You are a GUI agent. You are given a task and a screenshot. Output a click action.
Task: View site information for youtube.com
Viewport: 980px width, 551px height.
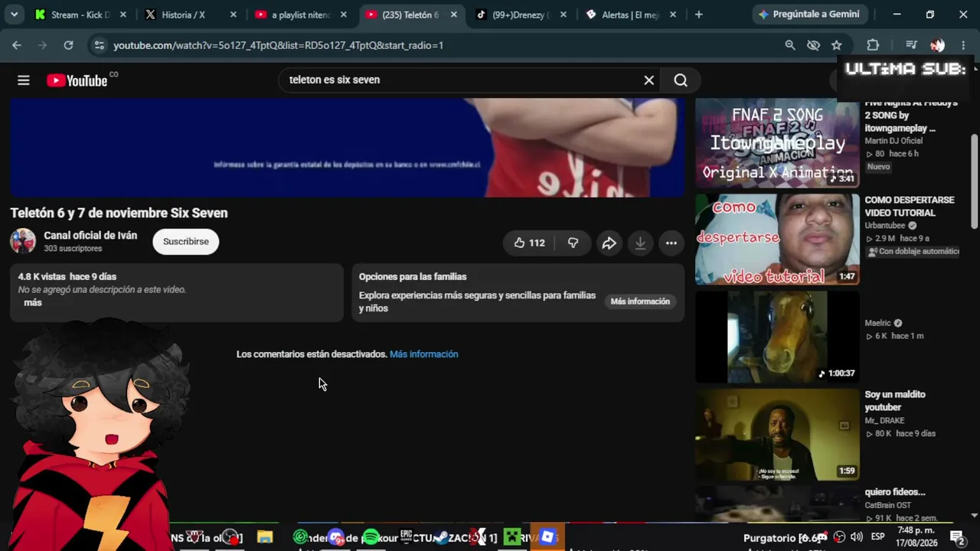[99, 45]
